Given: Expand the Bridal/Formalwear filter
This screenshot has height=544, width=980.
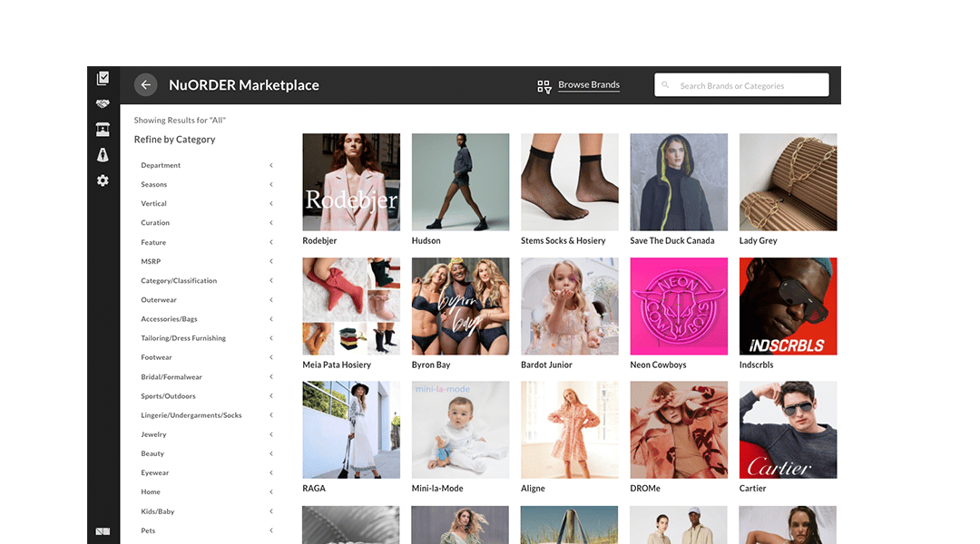Looking at the screenshot, I should pos(206,377).
